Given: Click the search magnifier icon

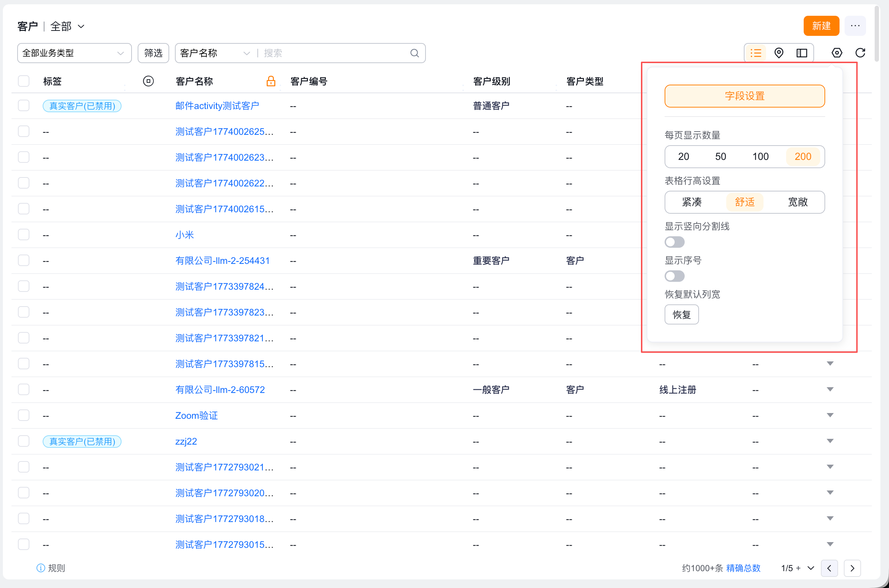Looking at the screenshot, I should pyautogui.click(x=414, y=53).
